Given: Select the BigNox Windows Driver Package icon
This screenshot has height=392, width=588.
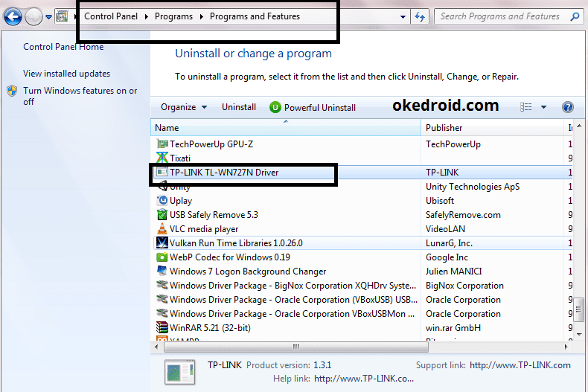Looking at the screenshot, I should pos(162,285).
